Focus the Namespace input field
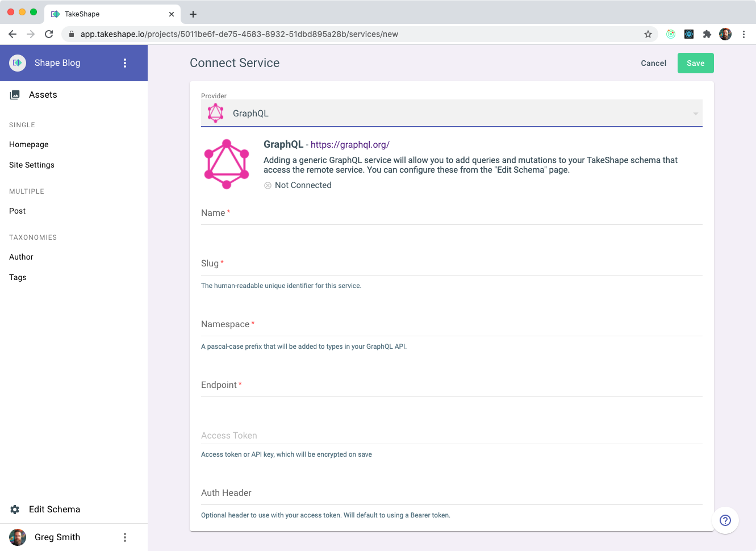Viewport: 756px width, 551px height. (x=452, y=324)
